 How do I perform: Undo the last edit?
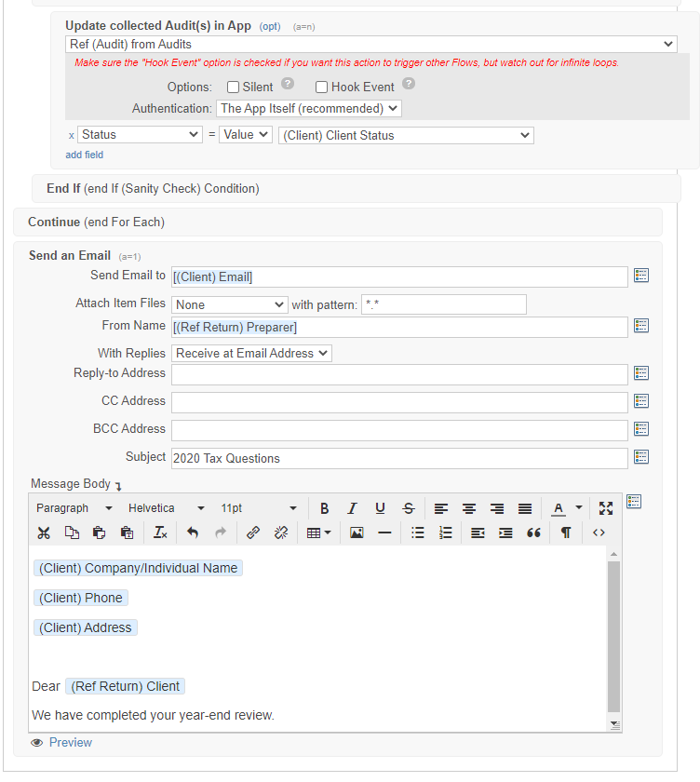pos(193,533)
